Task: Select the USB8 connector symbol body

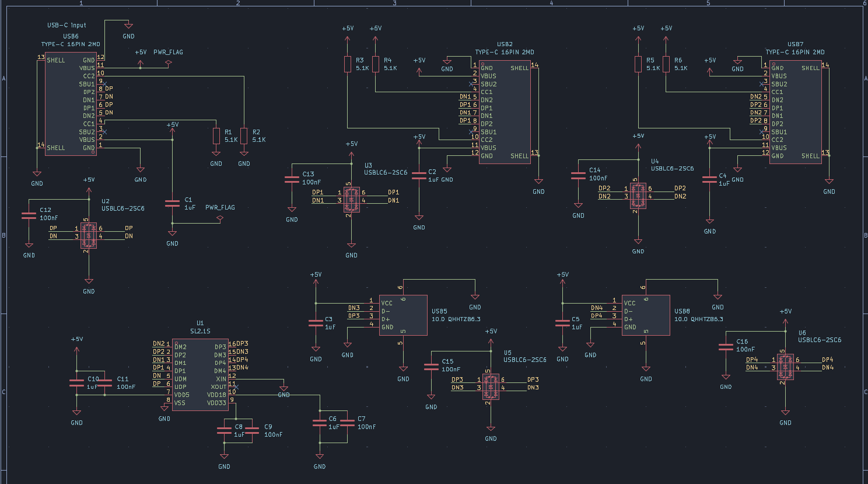Action: [646, 315]
